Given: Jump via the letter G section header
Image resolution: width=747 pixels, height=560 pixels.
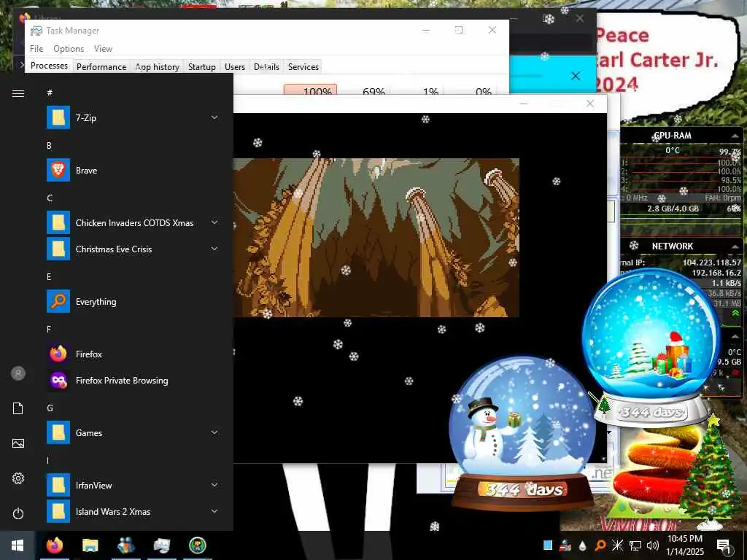Looking at the screenshot, I should tap(50, 408).
